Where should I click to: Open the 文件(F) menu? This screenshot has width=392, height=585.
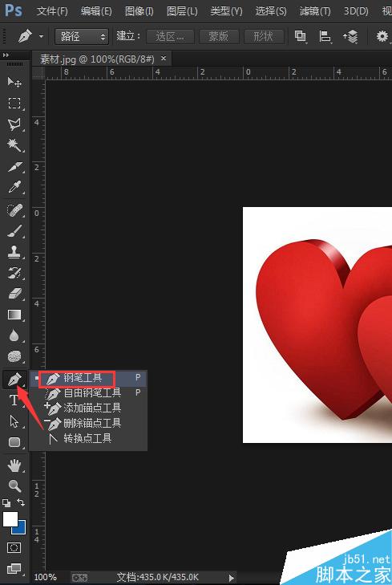click(52, 11)
